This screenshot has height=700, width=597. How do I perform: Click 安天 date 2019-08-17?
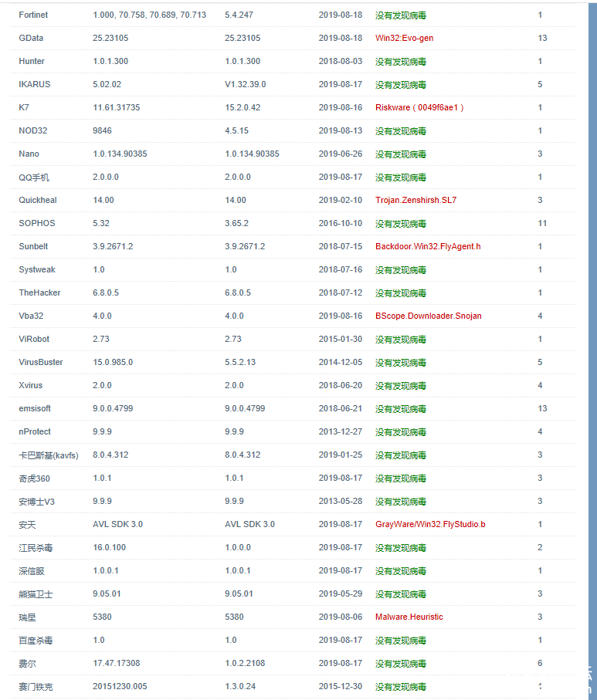tap(340, 524)
